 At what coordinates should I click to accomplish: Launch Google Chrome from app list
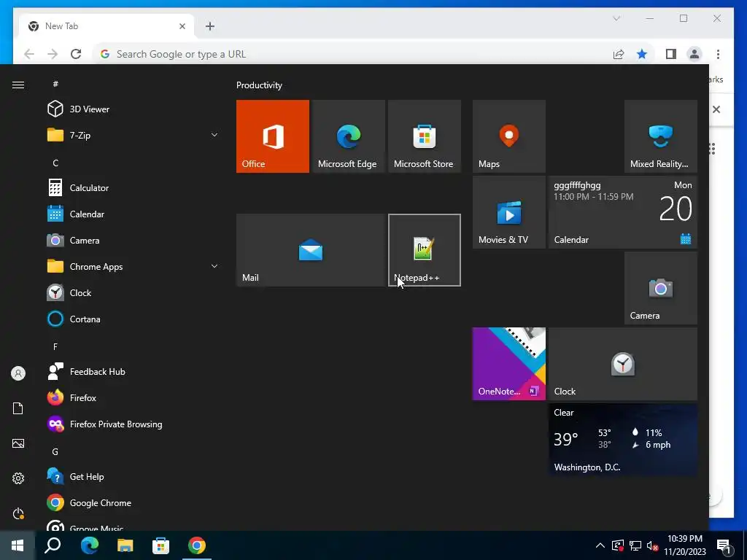coord(133,503)
